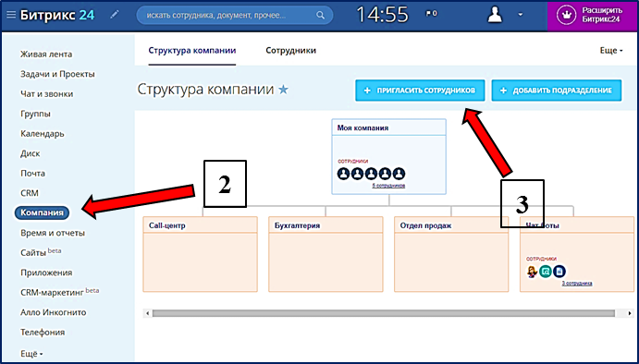Click the Битрикс 24 logo
Viewport: 639px width, 364px height.
pyautogui.click(x=57, y=15)
